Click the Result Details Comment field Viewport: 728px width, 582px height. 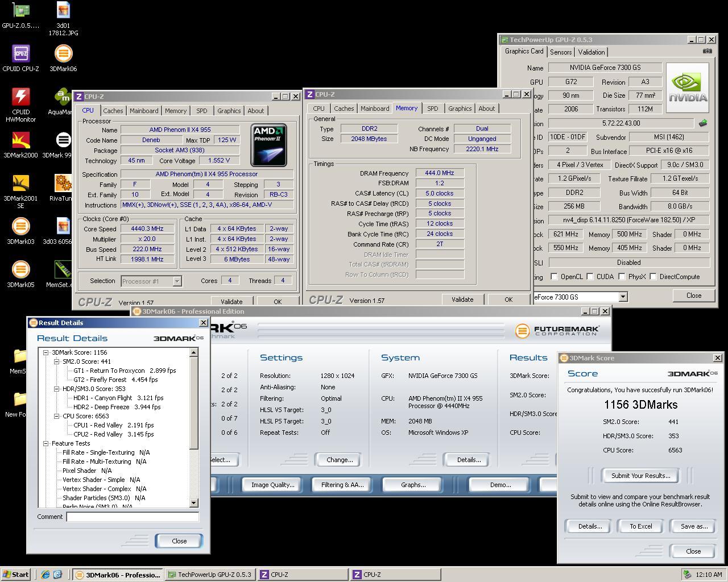pos(133,517)
